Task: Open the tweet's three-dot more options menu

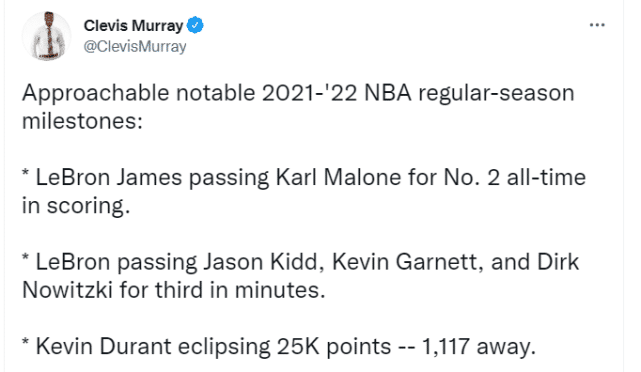Action: pyautogui.click(x=597, y=25)
